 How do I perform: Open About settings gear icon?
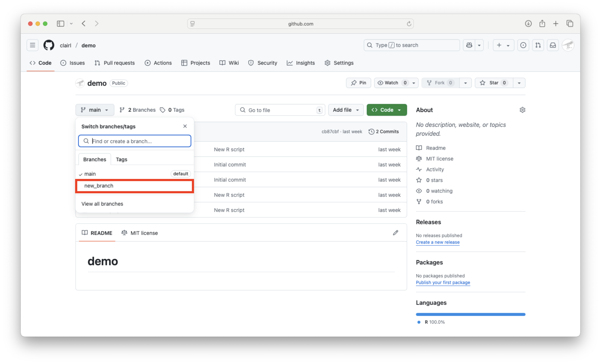522,110
